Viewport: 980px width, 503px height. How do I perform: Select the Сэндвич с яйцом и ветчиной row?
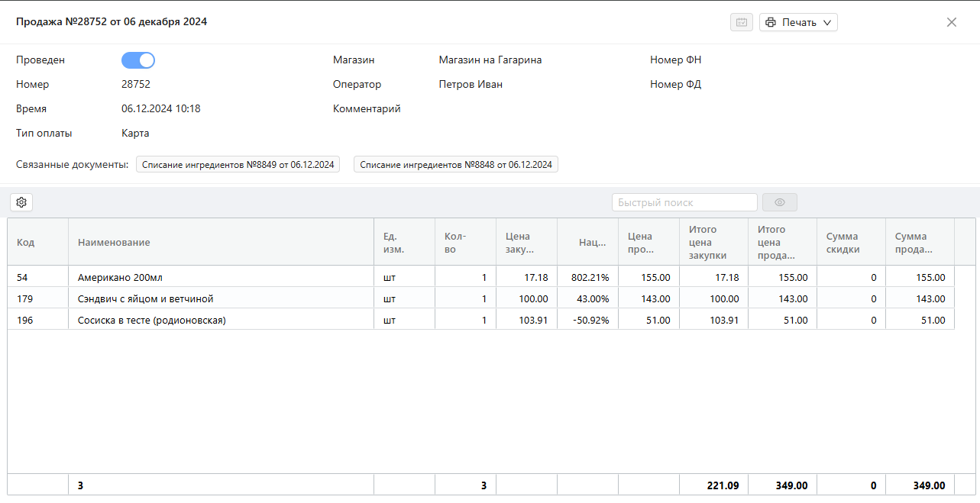coord(145,299)
